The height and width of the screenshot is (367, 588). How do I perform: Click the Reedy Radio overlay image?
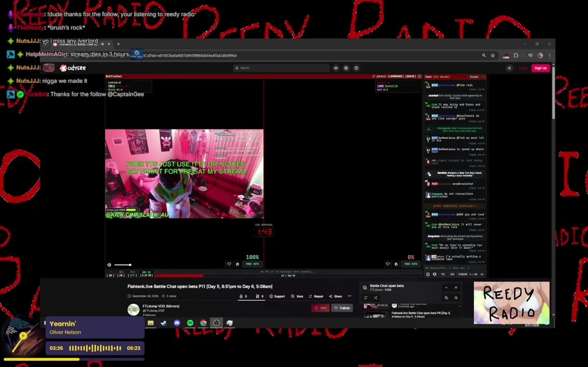(512, 303)
